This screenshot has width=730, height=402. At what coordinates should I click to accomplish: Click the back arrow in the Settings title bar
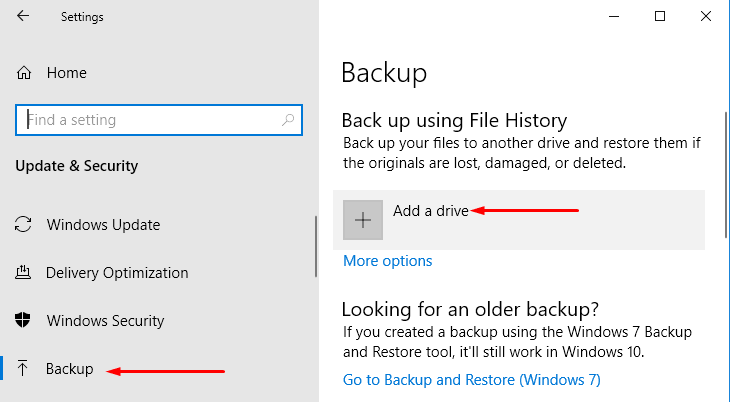point(23,17)
